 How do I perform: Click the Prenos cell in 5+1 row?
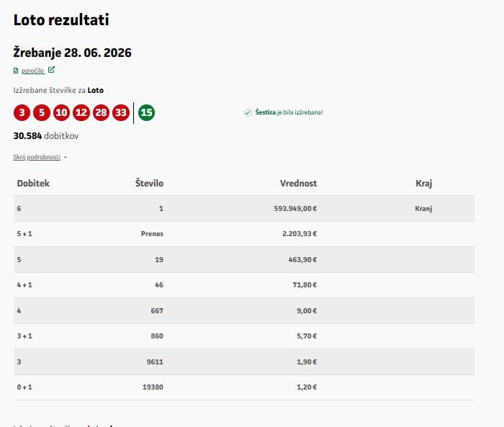click(152, 234)
